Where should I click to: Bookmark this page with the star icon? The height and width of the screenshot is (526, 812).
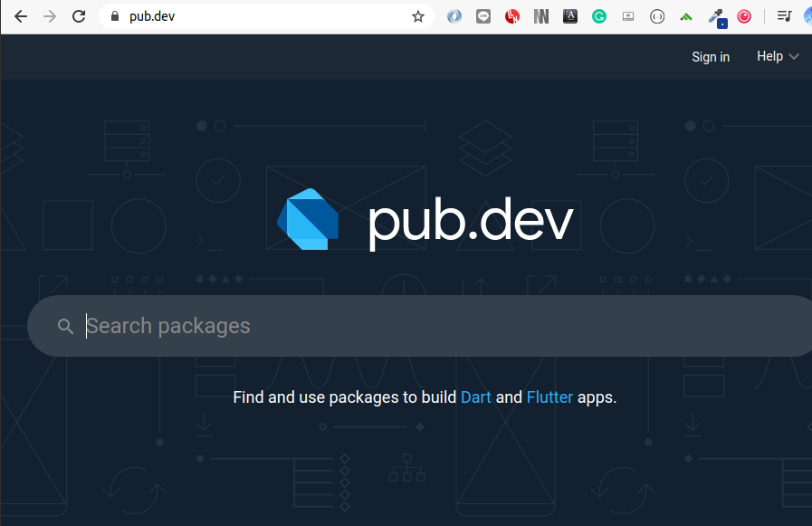coord(418,16)
